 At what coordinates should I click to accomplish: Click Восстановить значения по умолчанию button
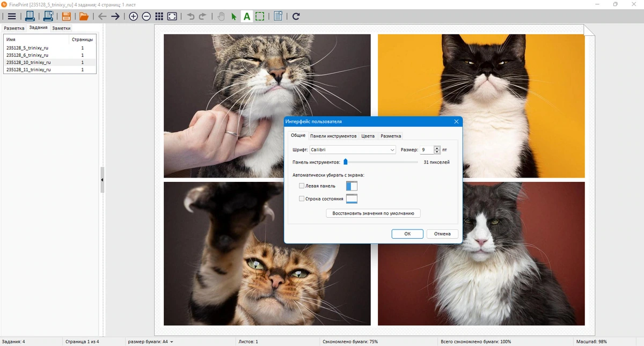(x=373, y=213)
